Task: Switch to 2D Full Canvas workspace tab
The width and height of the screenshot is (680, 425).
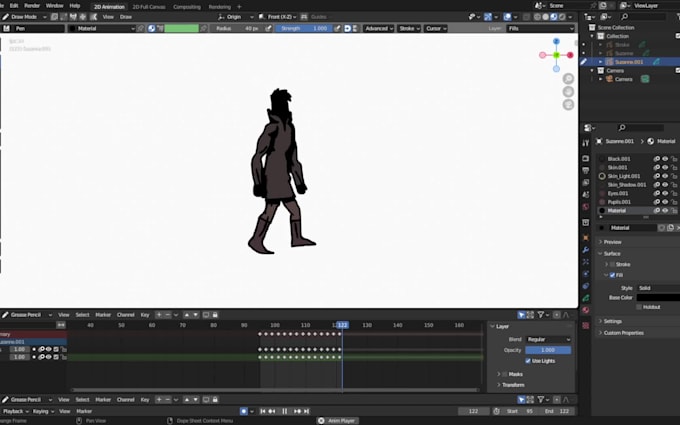Action: coord(149,7)
